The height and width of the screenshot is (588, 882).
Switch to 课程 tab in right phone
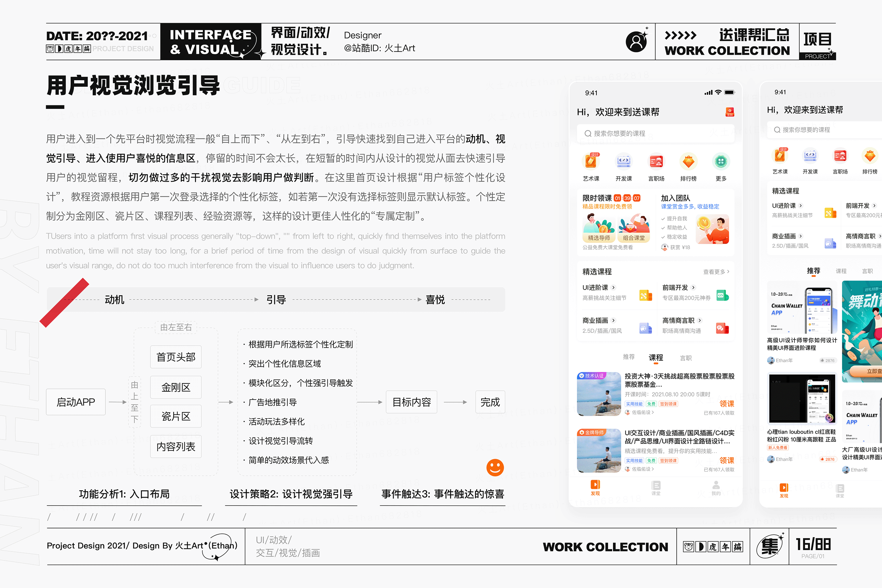tap(841, 271)
